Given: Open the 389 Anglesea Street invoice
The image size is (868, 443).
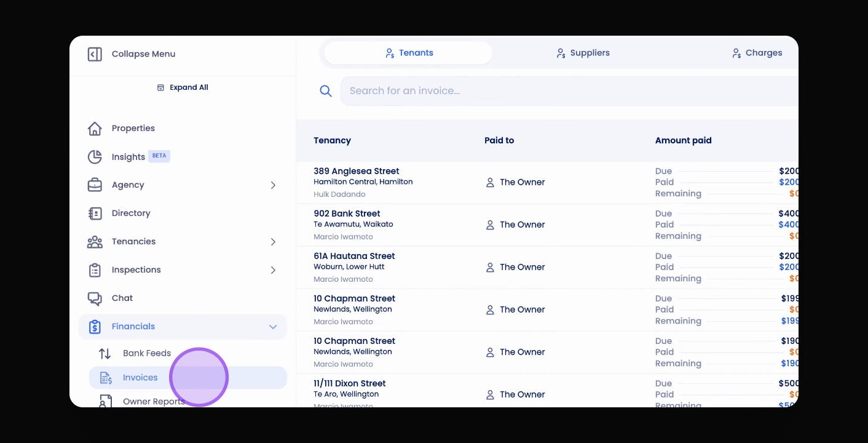Looking at the screenshot, I should pos(357,171).
